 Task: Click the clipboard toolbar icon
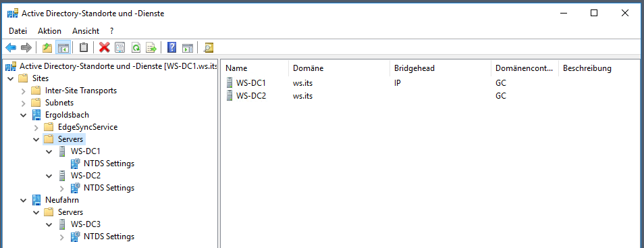pos(84,48)
